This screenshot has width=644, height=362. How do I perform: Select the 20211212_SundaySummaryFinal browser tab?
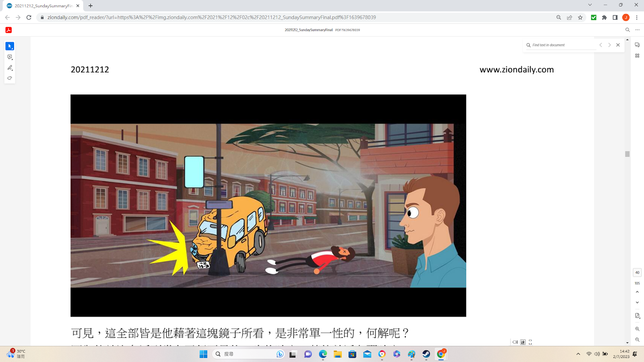pyautogui.click(x=42, y=6)
